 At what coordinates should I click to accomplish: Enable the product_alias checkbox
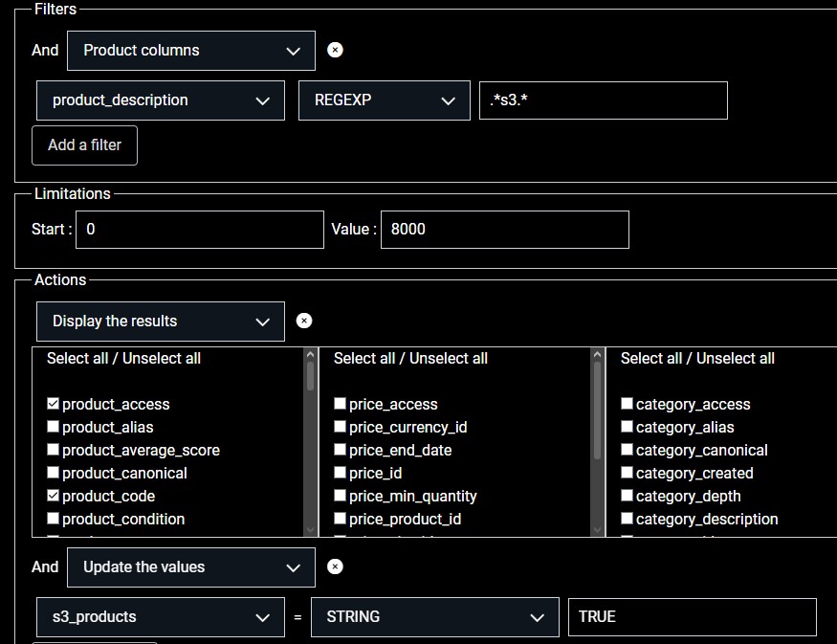pyautogui.click(x=54, y=428)
